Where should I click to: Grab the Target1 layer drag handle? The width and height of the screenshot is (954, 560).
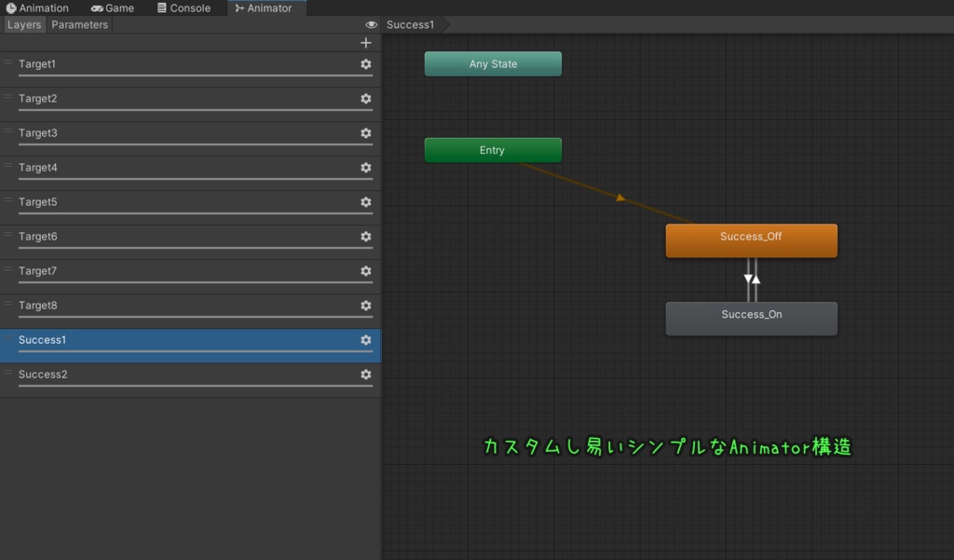click(x=7, y=62)
